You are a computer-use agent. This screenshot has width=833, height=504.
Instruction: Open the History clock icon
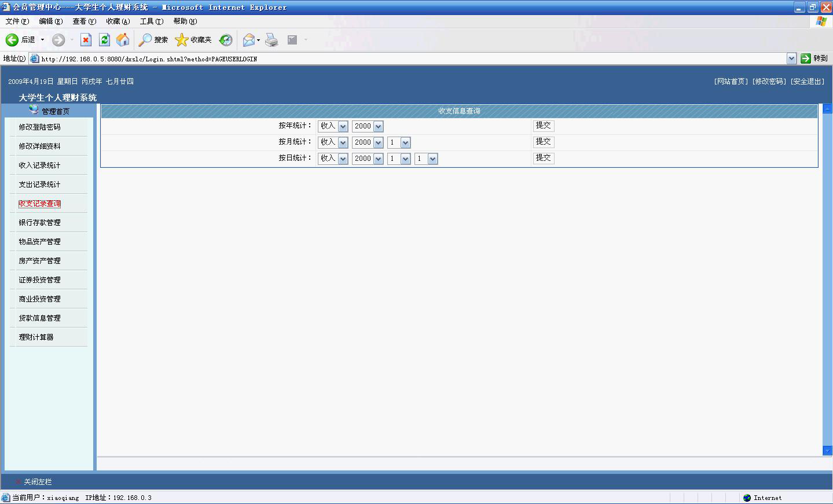coord(226,40)
